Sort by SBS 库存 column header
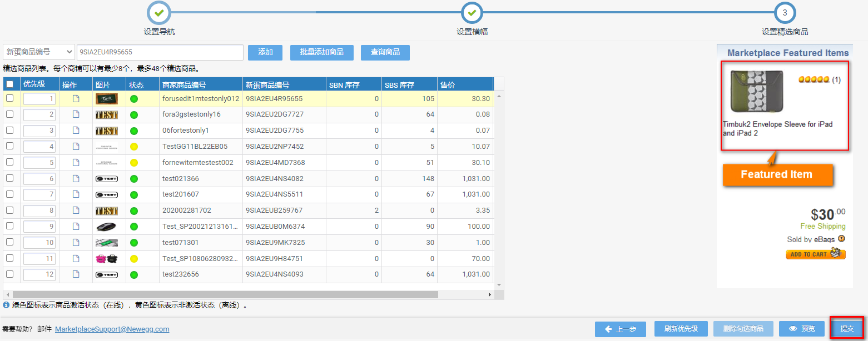The width and height of the screenshot is (868, 341). [x=409, y=84]
